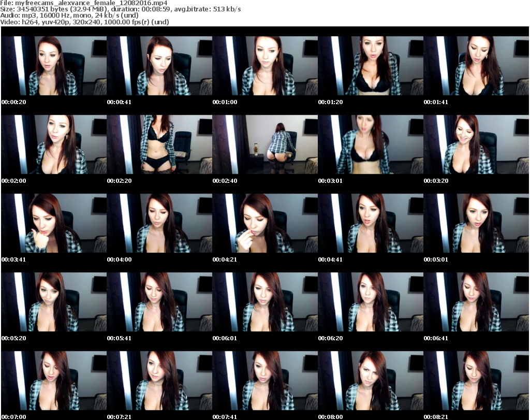Open the thumbnail frame at 00:05:20

tap(54, 302)
